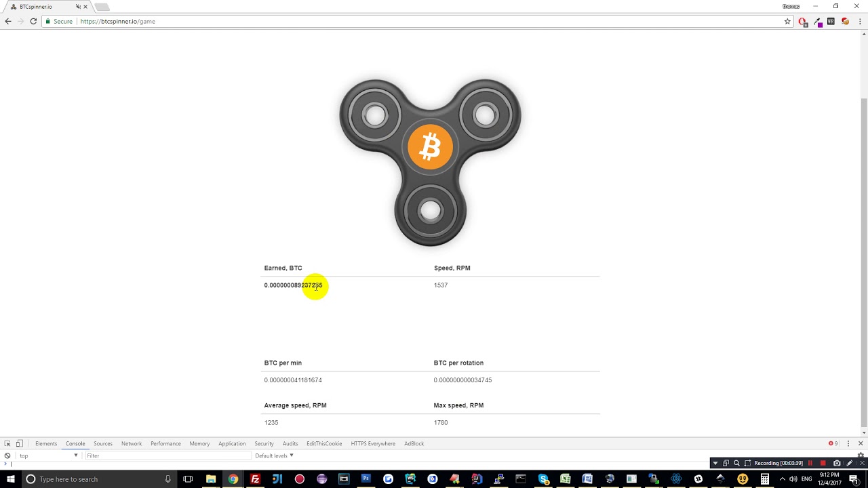Image resolution: width=868 pixels, height=488 pixels.
Task: Spin the Bitcoin fidget spinner
Action: [430, 163]
